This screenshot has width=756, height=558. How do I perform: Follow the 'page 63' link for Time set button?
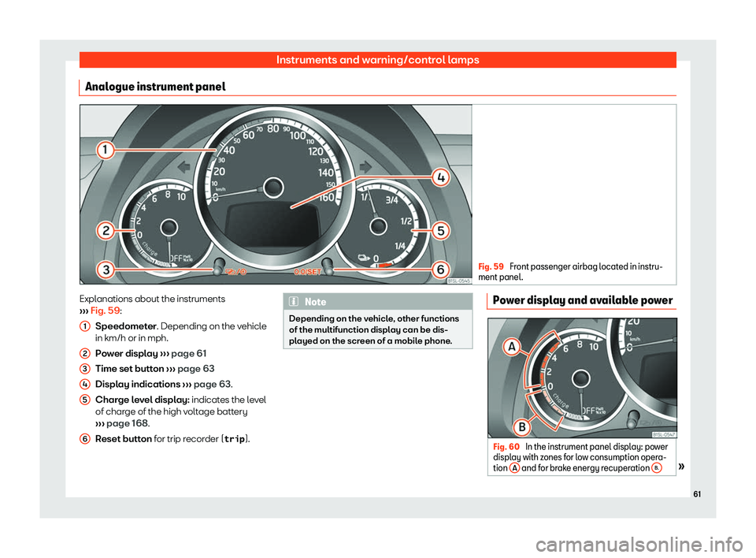196,370
